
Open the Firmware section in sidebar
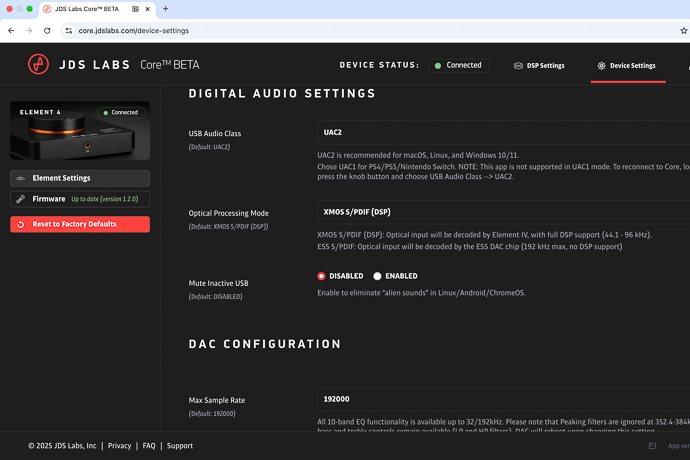80,199
